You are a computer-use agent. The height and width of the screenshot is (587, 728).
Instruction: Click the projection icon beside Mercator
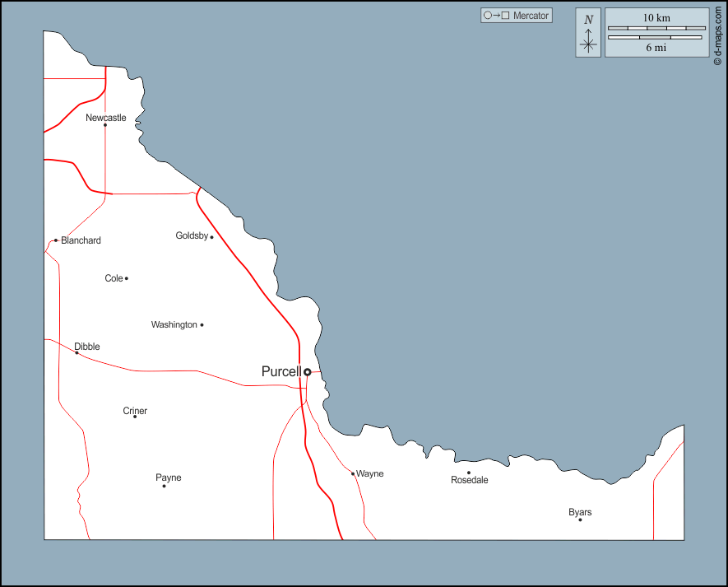pyautogui.click(x=497, y=16)
